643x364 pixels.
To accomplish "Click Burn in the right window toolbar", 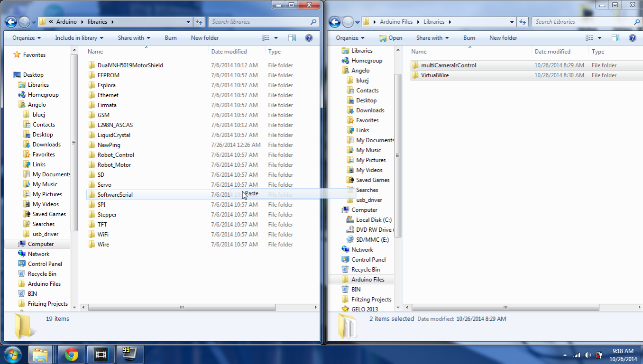I will click(469, 38).
